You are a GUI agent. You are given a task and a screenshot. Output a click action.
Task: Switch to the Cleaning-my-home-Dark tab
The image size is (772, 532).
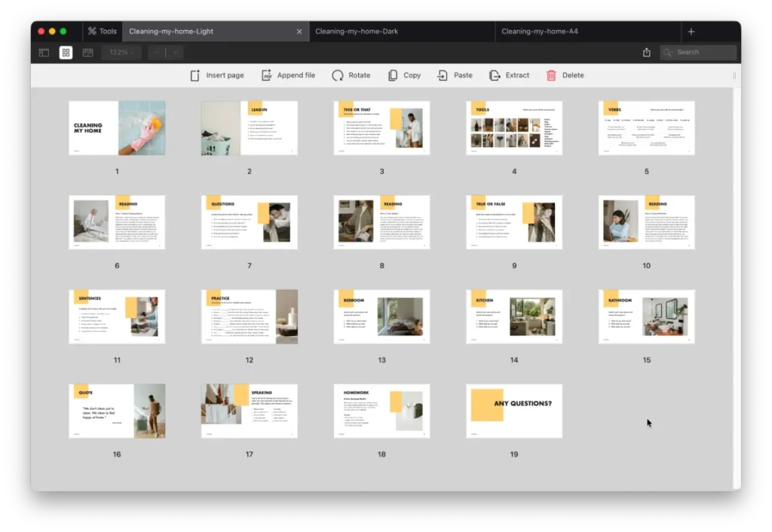click(x=356, y=32)
